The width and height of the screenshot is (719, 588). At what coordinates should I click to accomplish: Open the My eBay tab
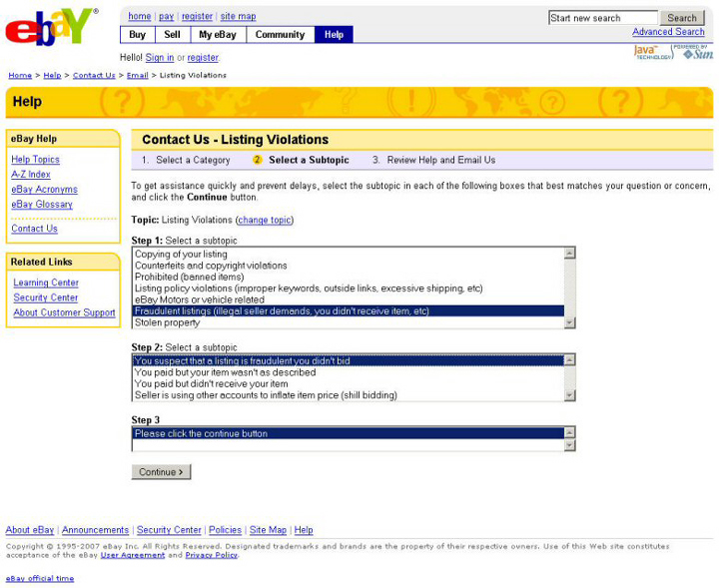(218, 34)
